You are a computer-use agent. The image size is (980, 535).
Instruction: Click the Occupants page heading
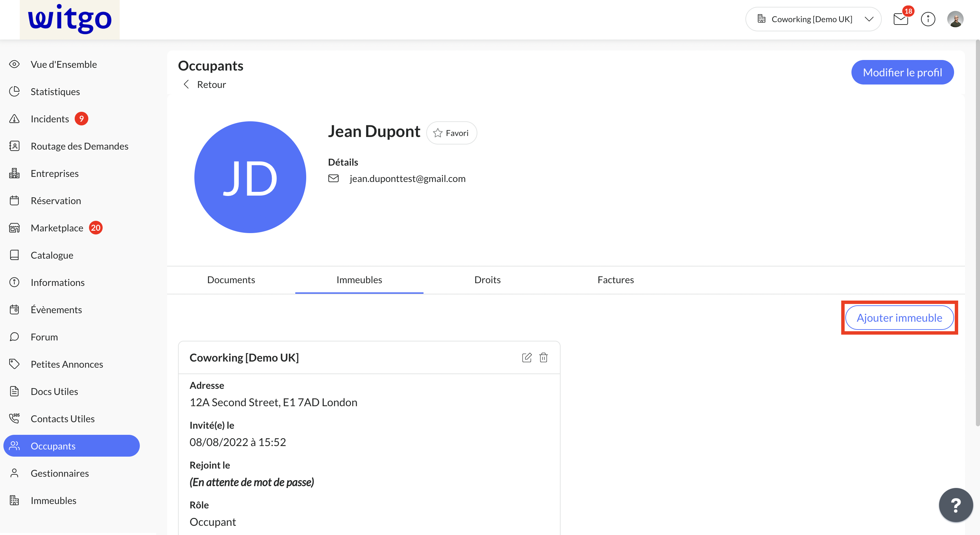click(211, 66)
